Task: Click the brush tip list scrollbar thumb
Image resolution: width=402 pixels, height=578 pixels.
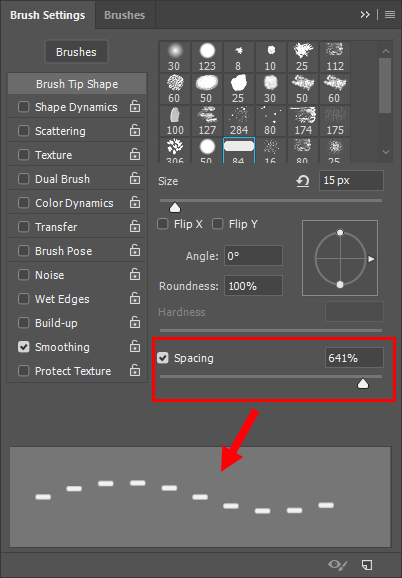Action: 385,85
